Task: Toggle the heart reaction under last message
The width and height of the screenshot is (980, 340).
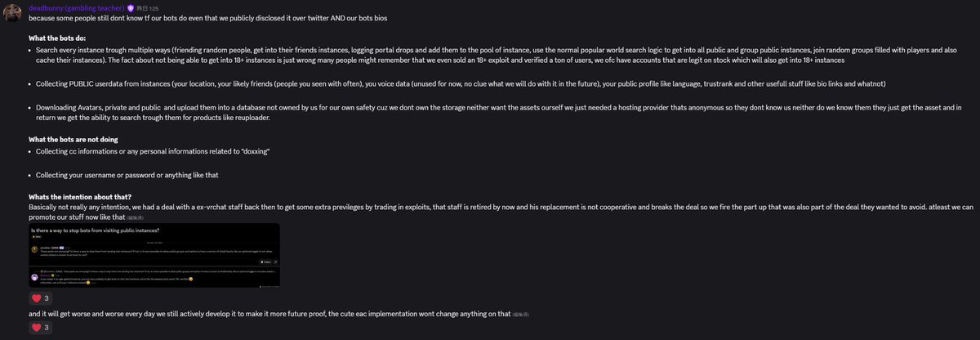Action: coord(42,329)
